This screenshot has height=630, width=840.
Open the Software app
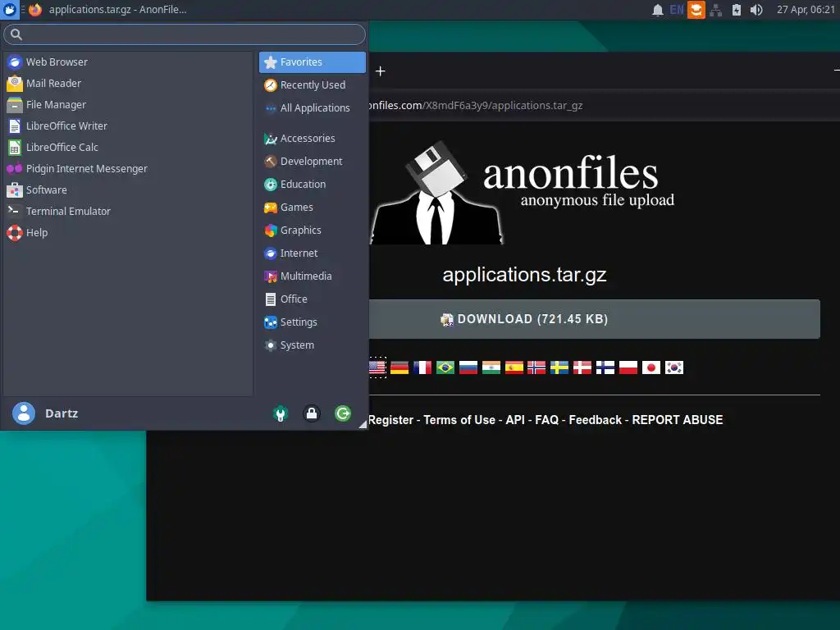pos(127,190)
